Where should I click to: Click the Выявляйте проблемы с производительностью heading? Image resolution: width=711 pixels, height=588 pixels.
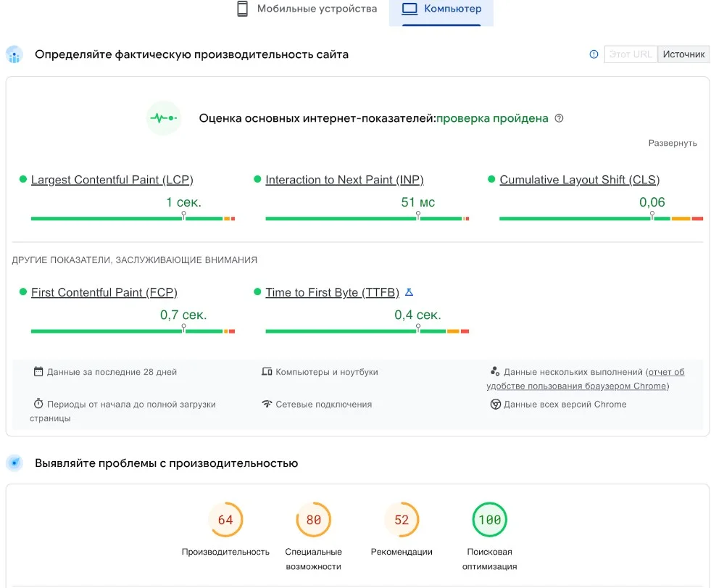pyautogui.click(x=167, y=463)
